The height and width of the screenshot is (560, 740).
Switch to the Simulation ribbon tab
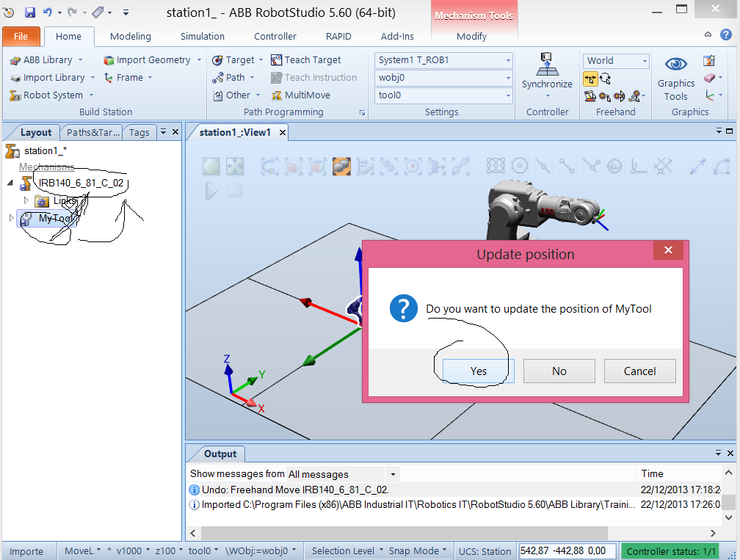coord(203,36)
